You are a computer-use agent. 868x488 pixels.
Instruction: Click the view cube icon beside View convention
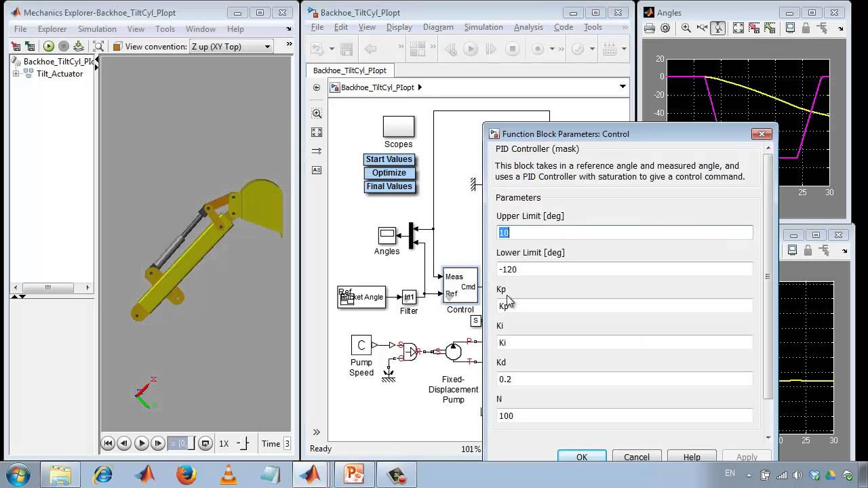(x=117, y=46)
